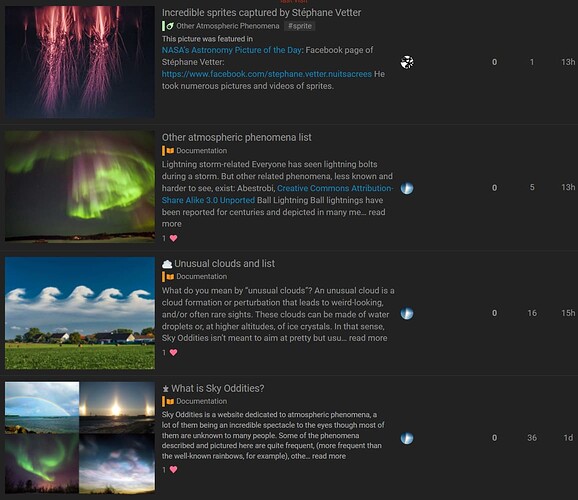Open NASA's Astronomy Picture of the Day link
Viewport: 578px width, 500px height.
tap(231, 50)
